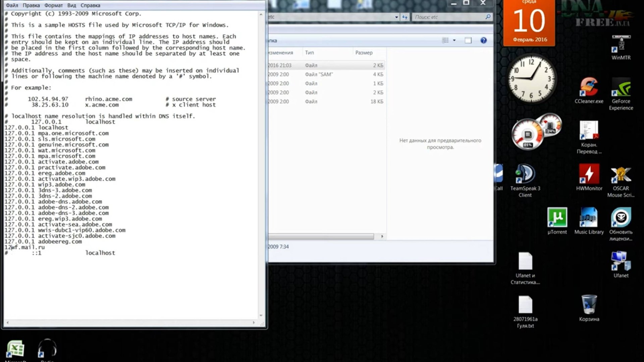Open the Файл menu in Notepad

click(x=12, y=5)
